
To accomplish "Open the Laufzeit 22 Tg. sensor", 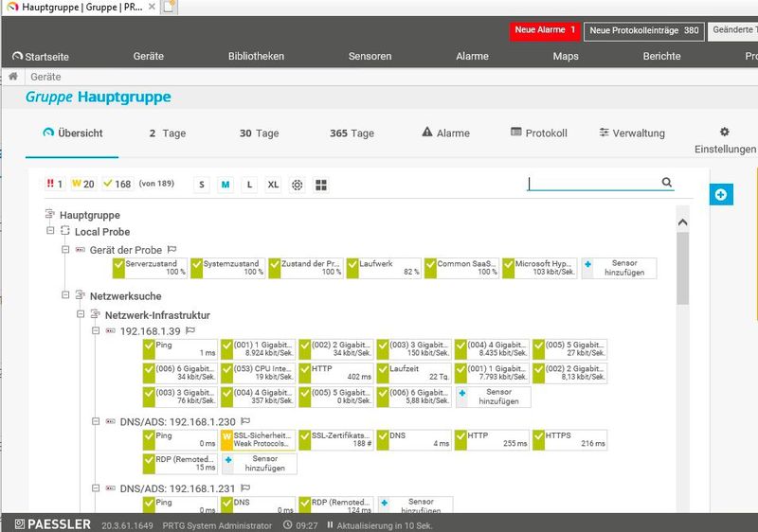I will tap(413, 373).
